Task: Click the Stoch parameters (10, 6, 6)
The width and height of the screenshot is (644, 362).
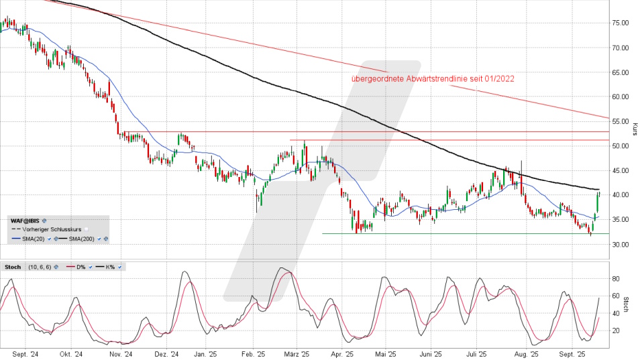Action: [40, 267]
